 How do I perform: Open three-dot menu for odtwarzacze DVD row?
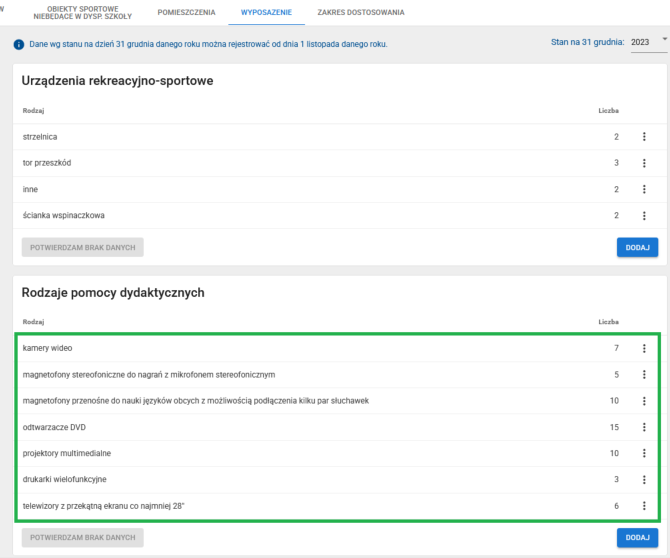pos(644,427)
